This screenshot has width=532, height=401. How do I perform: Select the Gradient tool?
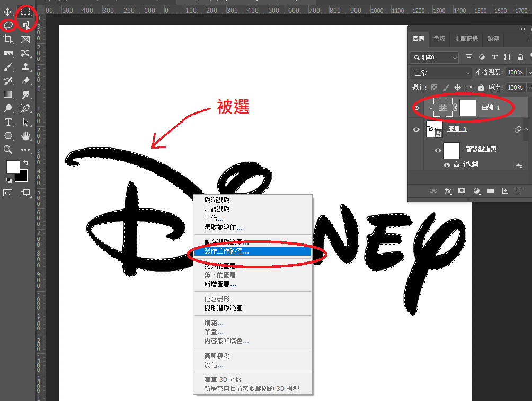pyautogui.click(x=8, y=94)
